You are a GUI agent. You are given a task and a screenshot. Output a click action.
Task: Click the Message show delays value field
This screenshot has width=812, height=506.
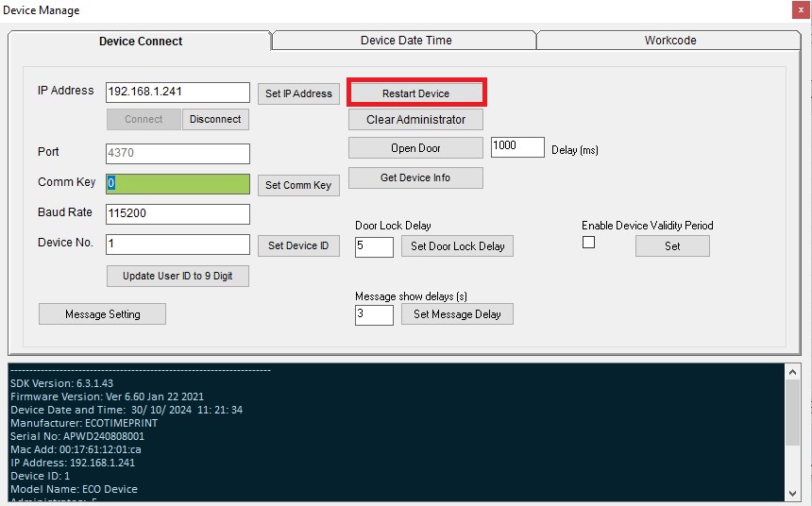point(374,315)
